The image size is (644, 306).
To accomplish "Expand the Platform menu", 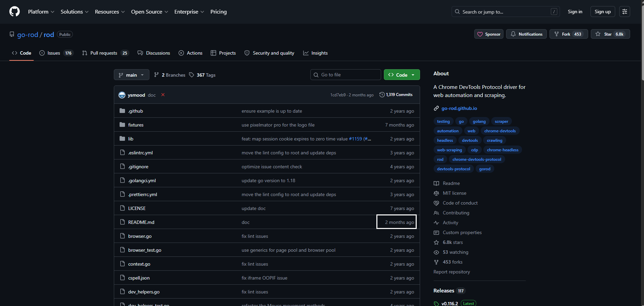I will tap(41, 12).
